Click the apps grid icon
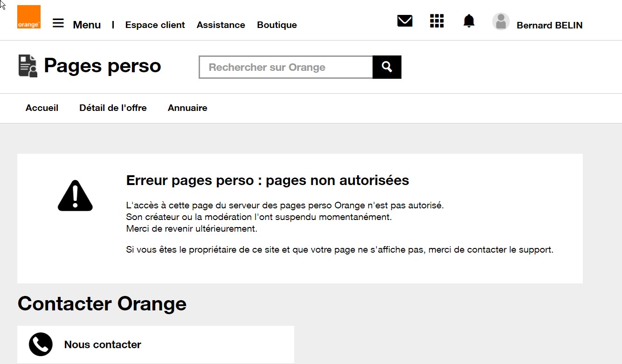Screen dimensions: 622x364 tap(437, 21)
